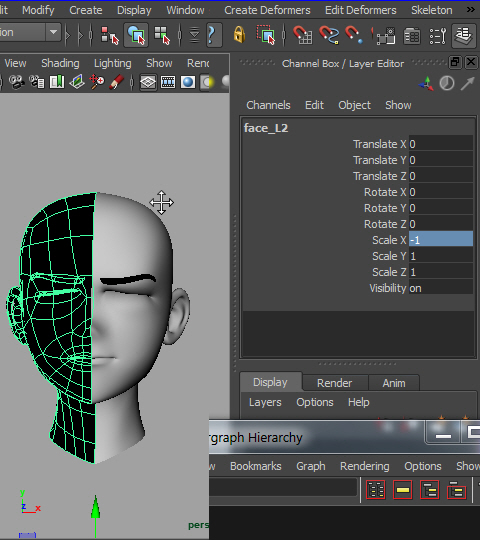This screenshot has width=480, height=540.
Task: Open the Modify menu
Action: tap(38, 10)
